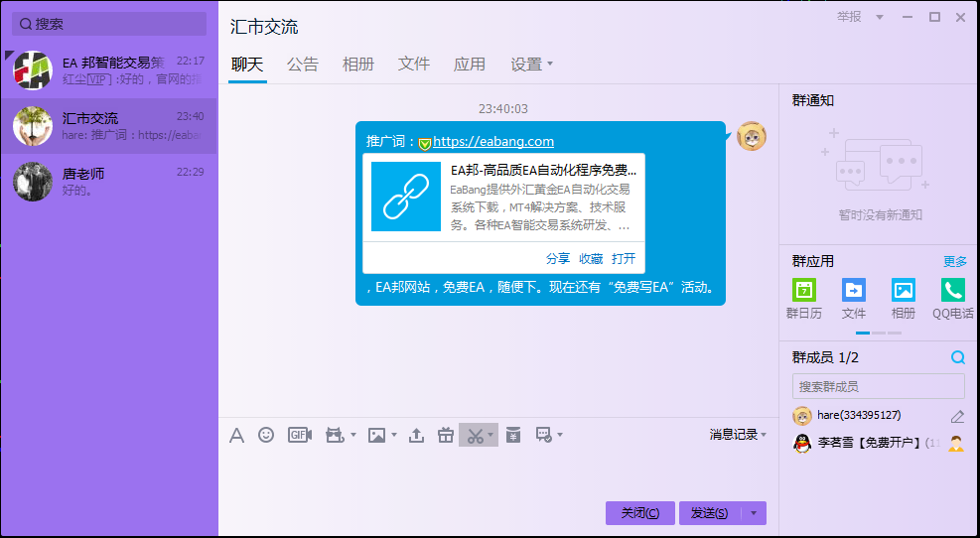
Task: Open the EA 邦智能交易 conversation
Action: point(109,70)
